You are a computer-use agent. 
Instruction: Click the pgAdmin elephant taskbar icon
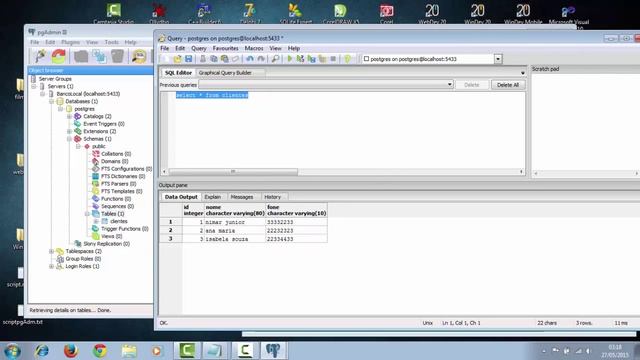[273, 350]
